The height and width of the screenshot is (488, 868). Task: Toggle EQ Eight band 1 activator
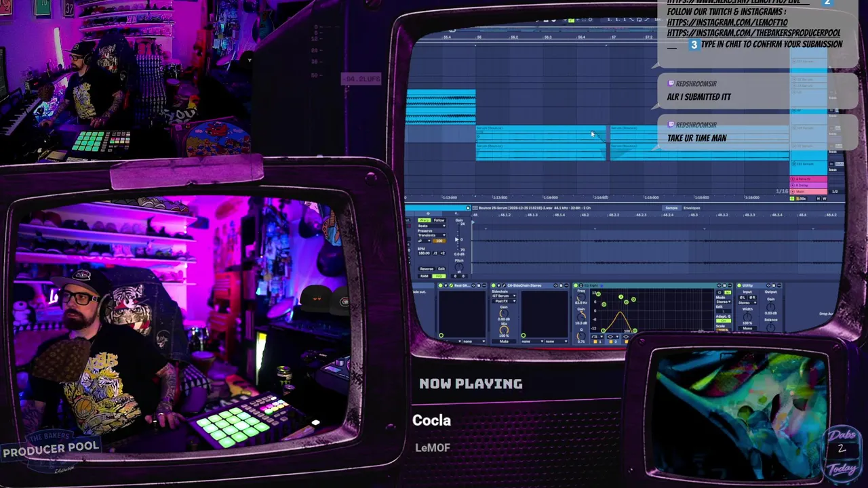(595, 342)
